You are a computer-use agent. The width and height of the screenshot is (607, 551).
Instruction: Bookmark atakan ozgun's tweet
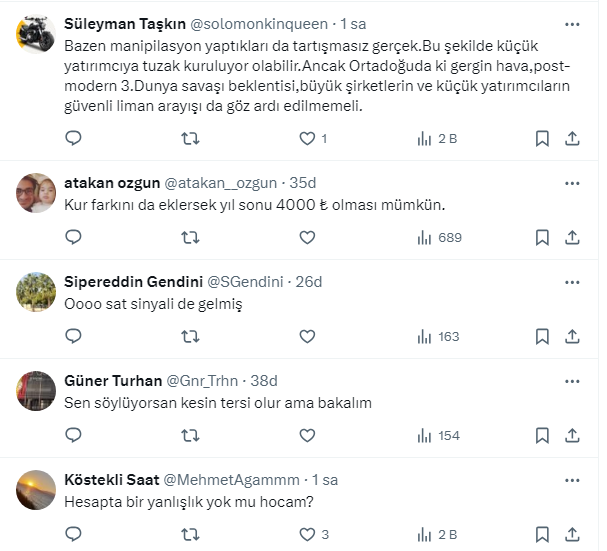click(x=541, y=238)
